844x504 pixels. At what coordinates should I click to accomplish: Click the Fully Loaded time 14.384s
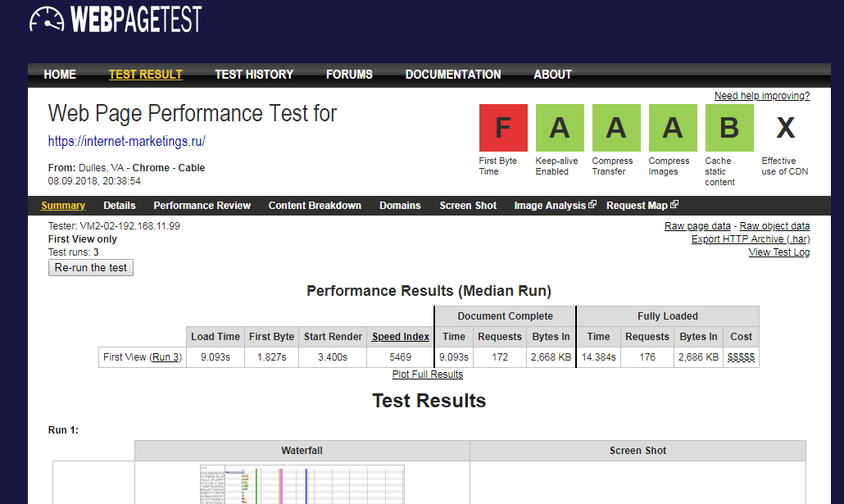tap(598, 357)
